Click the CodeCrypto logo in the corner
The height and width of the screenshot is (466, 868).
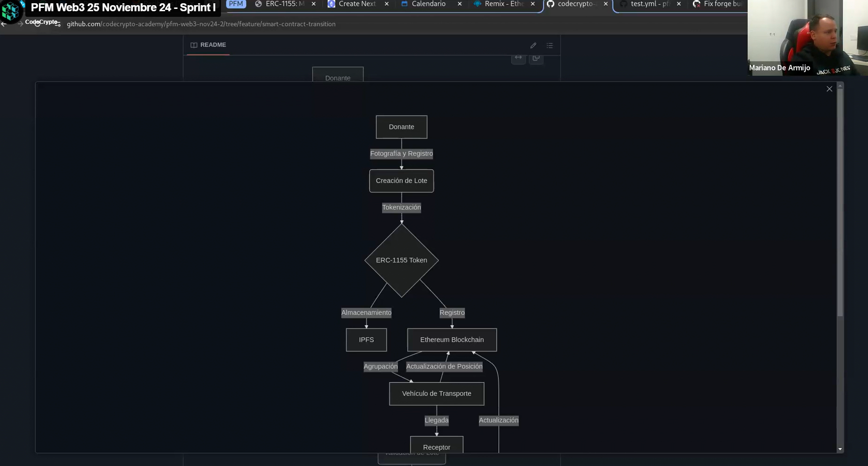[x=11, y=11]
